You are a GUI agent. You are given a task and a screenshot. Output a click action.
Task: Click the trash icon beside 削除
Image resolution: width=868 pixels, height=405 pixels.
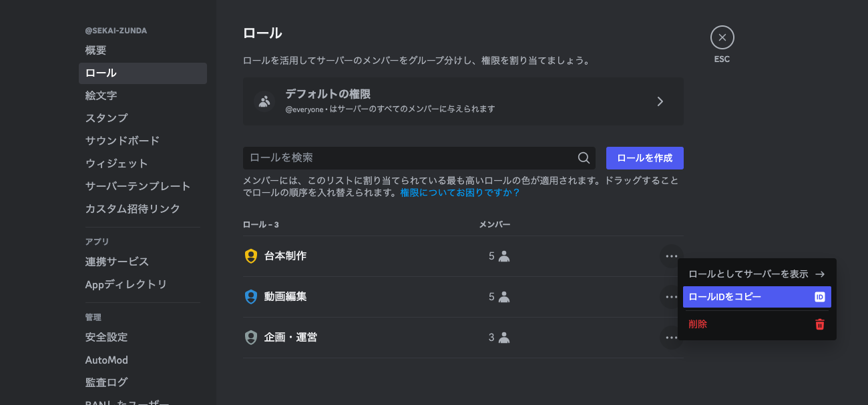click(x=819, y=324)
